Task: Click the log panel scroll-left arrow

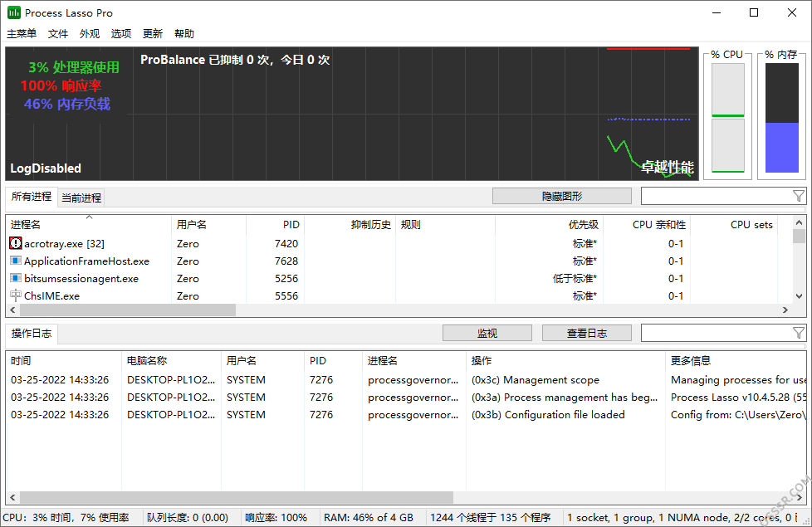Action: [12, 497]
